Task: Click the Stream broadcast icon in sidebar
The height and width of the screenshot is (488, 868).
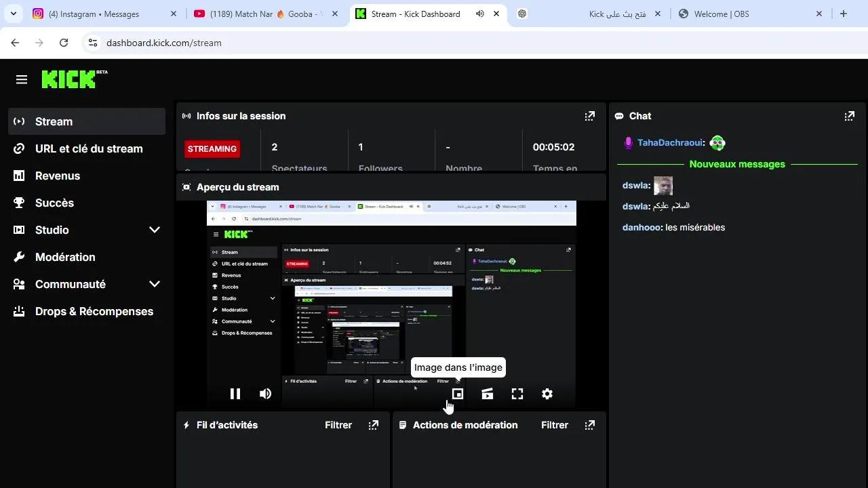Action: 20,121
